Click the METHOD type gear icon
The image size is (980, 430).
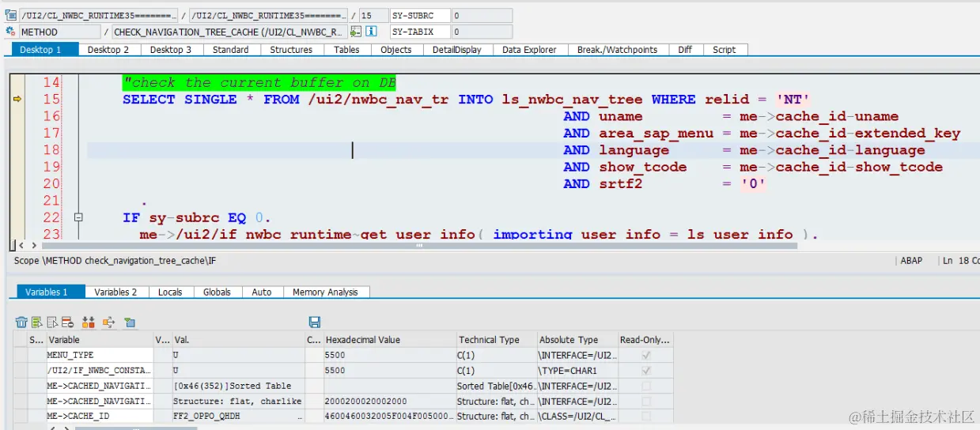10,32
